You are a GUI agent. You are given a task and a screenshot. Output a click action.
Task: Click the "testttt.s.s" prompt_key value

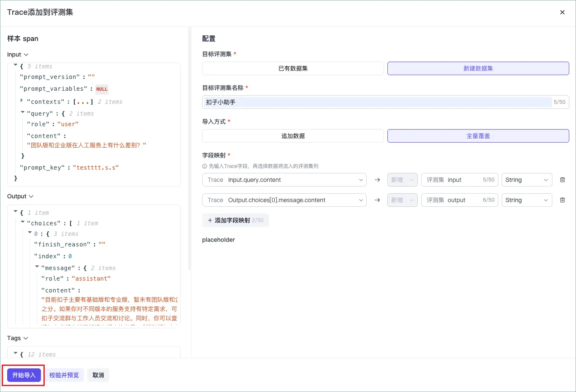pyautogui.click(x=96, y=168)
